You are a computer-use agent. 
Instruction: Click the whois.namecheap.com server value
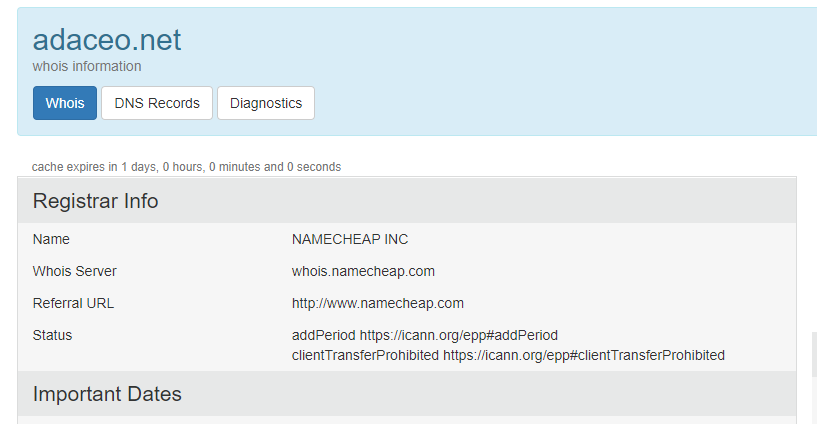click(x=363, y=271)
